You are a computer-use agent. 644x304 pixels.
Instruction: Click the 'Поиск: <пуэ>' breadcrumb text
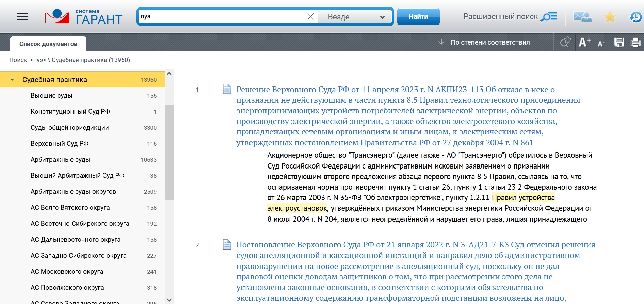28,60
